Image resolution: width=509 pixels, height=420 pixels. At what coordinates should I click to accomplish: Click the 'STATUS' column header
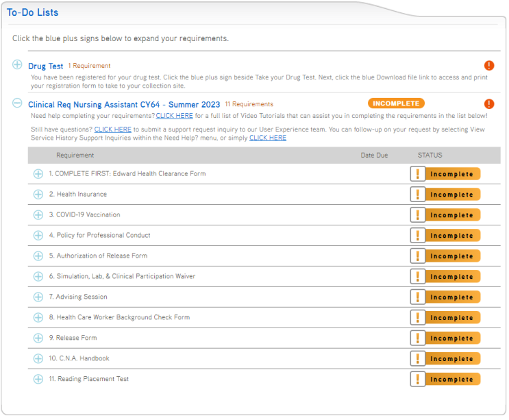(x=430, y=155)
